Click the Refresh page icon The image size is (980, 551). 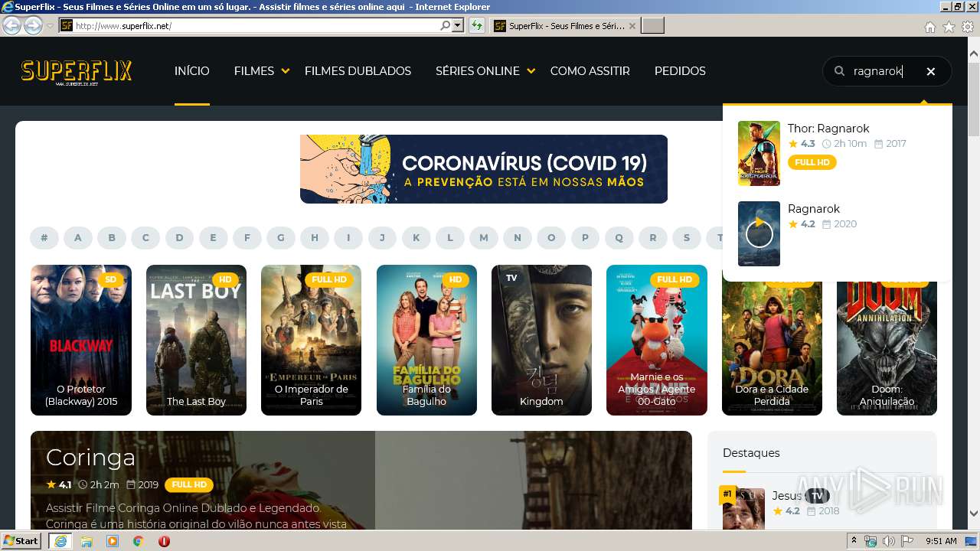(477, 25)
